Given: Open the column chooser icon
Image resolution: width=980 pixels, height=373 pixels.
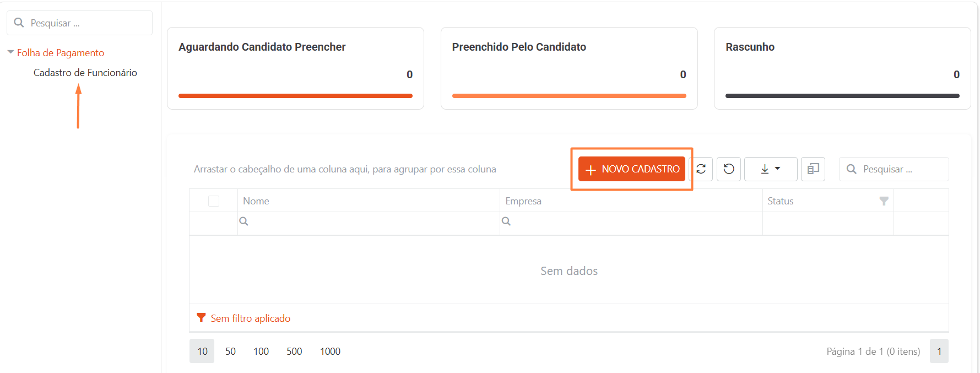Looking at the screenshot, I should click(813, 169).
